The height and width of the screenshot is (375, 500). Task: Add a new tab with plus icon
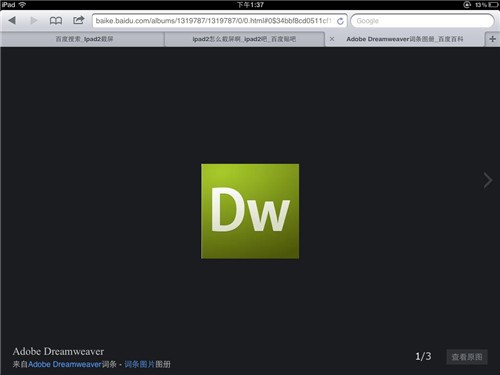point(492,39)
